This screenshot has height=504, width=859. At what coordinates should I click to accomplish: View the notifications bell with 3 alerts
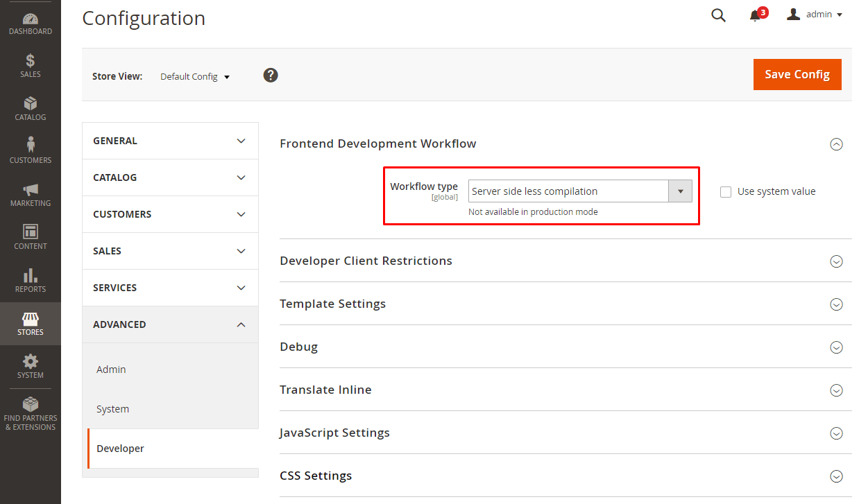pyautogui.click(x=755, y=15)
